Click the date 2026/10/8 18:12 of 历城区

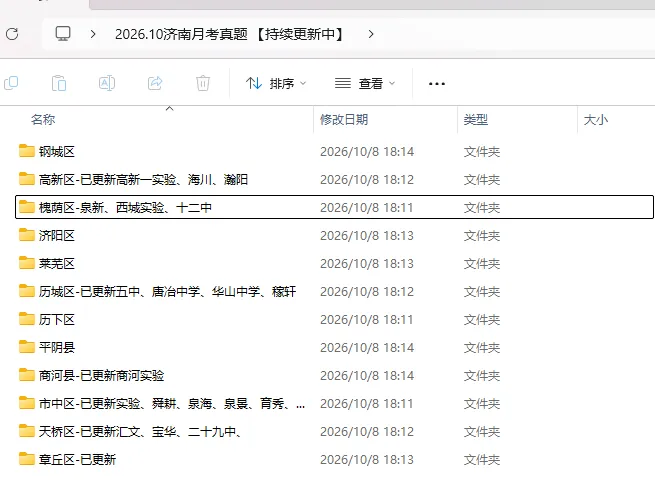click(367, 291)
